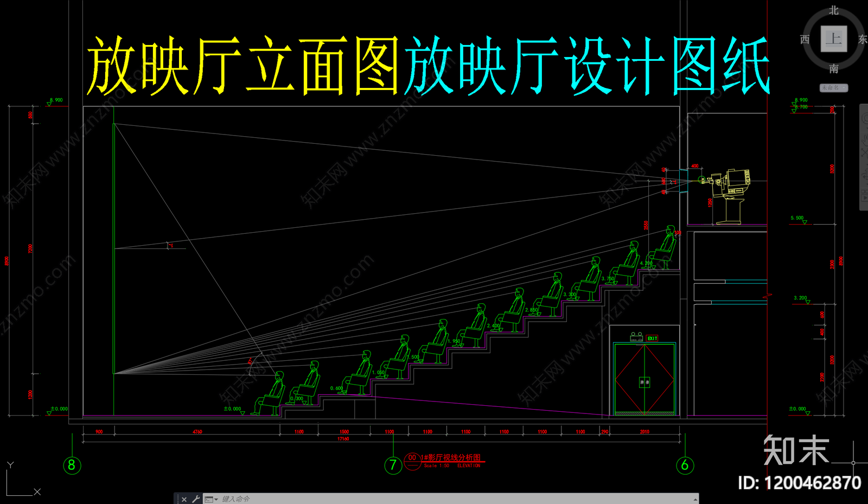The width and height of the screenshot is (868, 504).
Task: Expand command history arrow at right end
Action: [x=695, y=499]
